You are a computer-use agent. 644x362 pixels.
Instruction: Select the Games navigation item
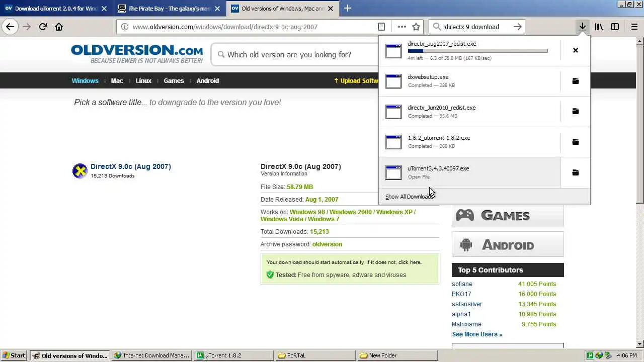click(x=174, y=80)
